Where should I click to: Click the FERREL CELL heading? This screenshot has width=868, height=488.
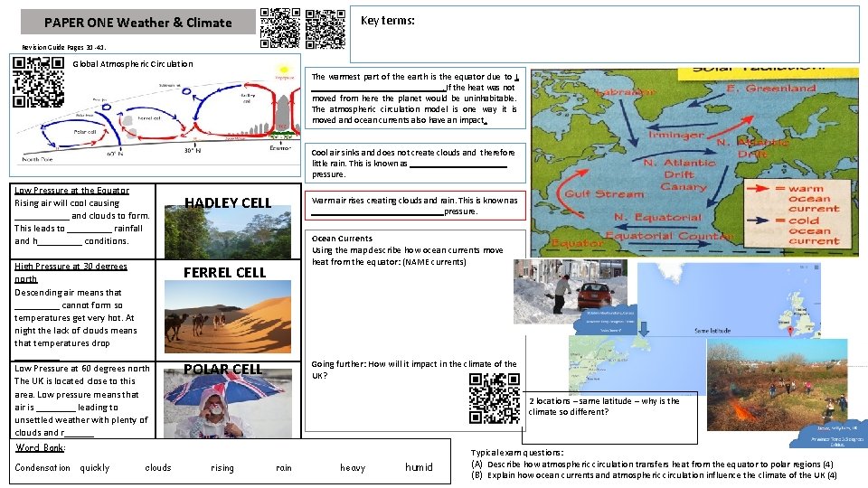[225, 273]
